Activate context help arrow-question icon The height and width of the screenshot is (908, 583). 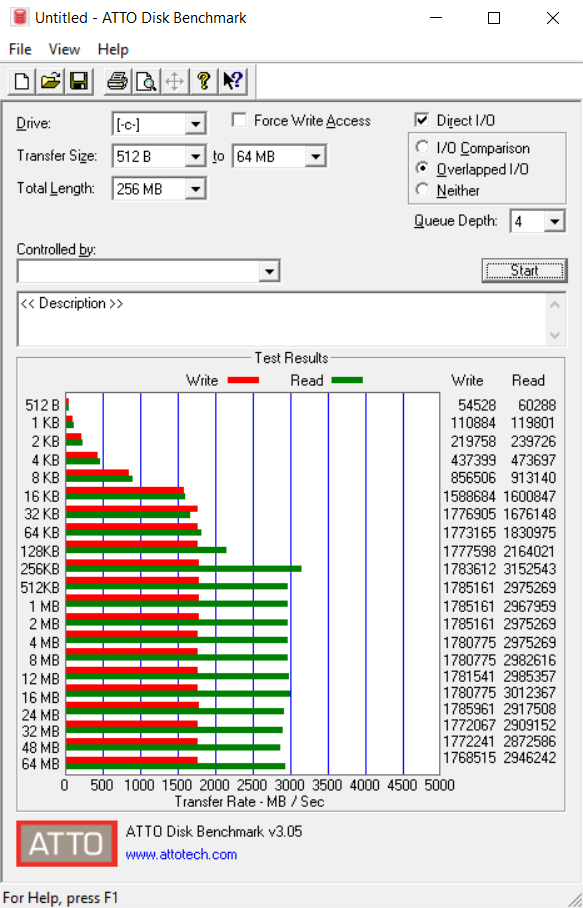point(233,81)
